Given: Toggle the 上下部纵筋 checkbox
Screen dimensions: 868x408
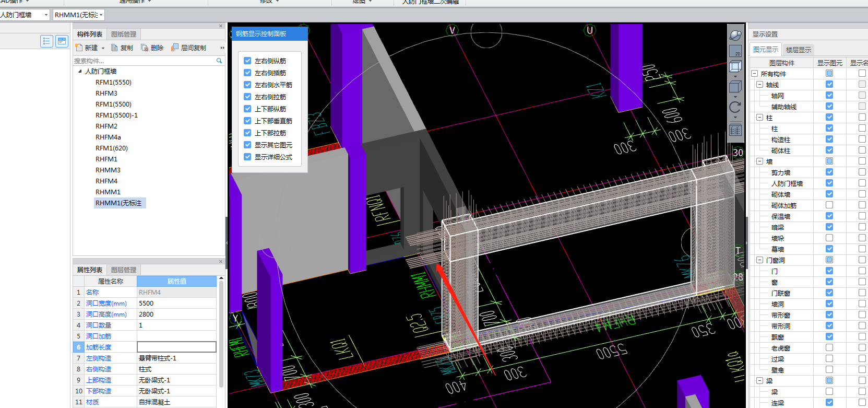Looking at the screenshot, I should click(247, 109).
